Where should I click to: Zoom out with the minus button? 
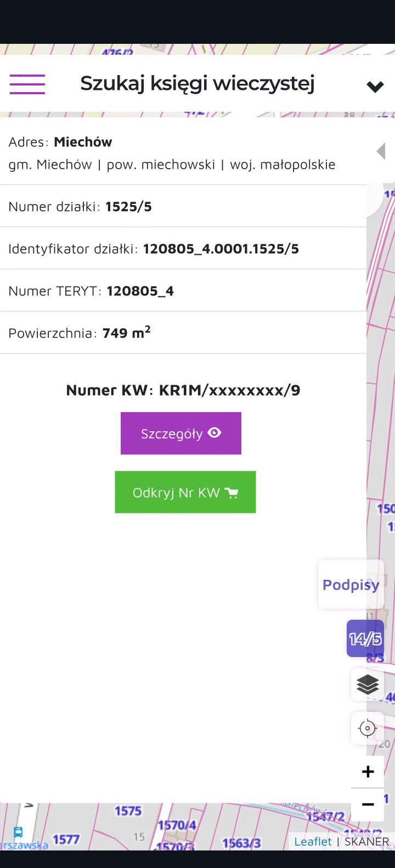click(368, 804)
